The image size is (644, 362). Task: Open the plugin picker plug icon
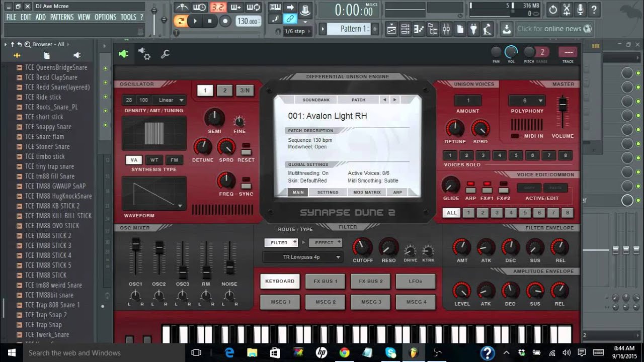pyautogui.click(x=473, y=29)
